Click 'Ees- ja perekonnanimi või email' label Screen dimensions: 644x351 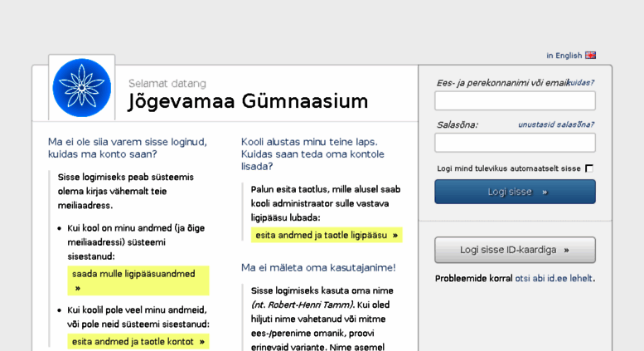pyautogui.click(x=502, y=83)
